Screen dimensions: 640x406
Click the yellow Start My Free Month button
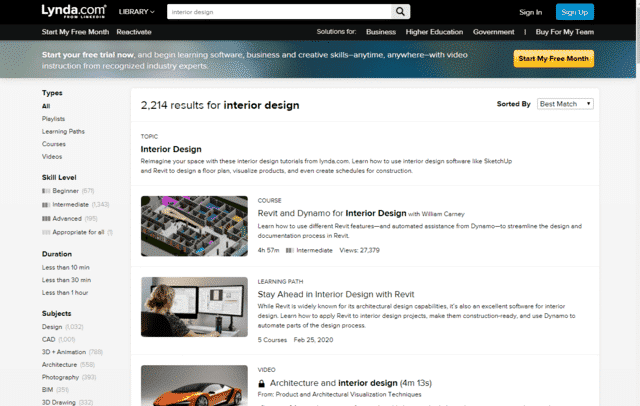click(553, 59)
